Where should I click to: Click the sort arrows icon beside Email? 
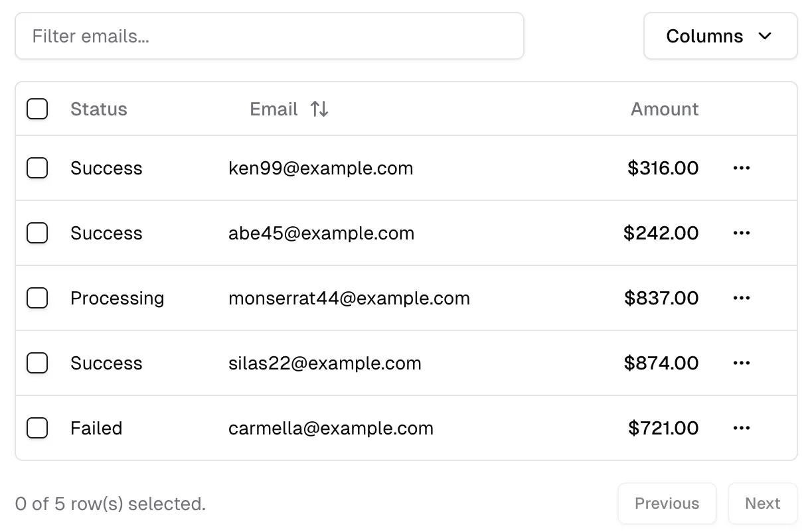[319, 109]
